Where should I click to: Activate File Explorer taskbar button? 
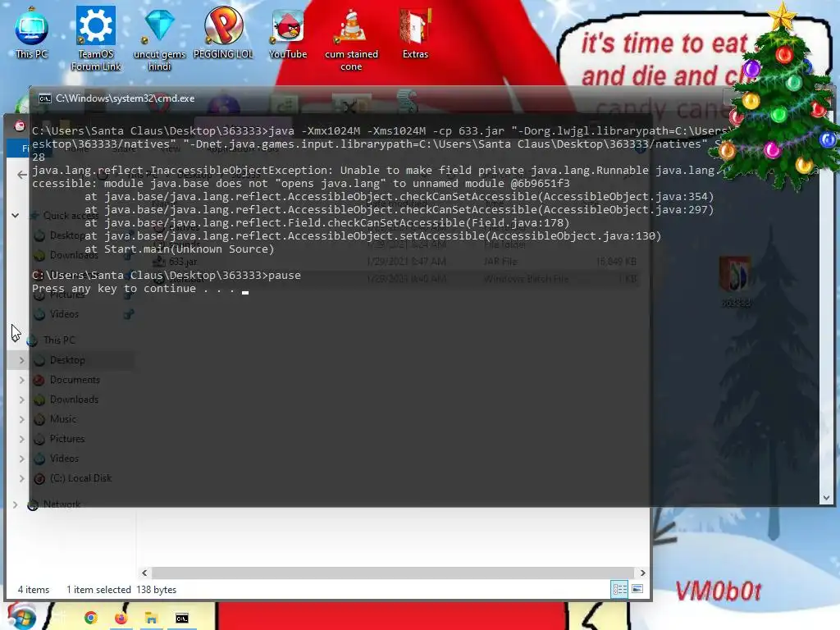[151, 619]
